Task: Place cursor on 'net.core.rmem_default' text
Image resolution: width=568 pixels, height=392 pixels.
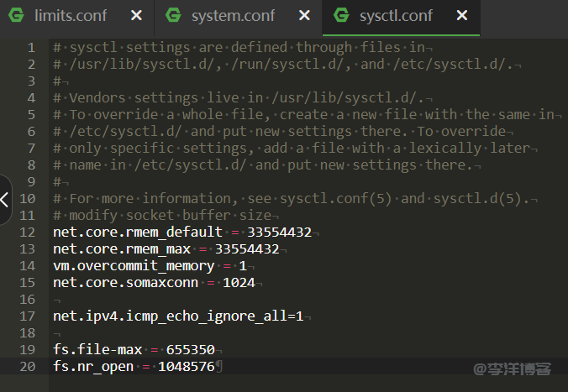Action: [x=138, y=233]
